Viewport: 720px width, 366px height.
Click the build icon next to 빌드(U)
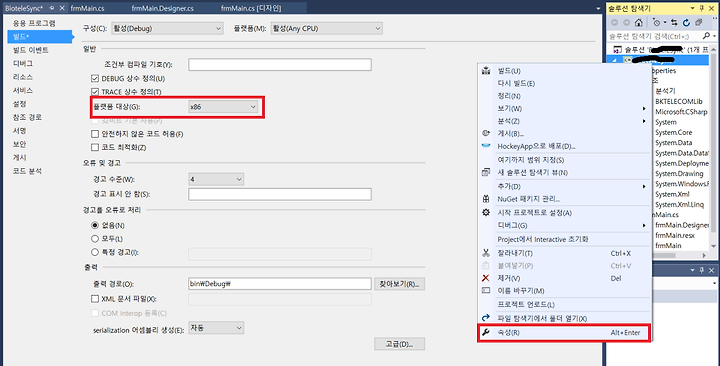(486, 71)
